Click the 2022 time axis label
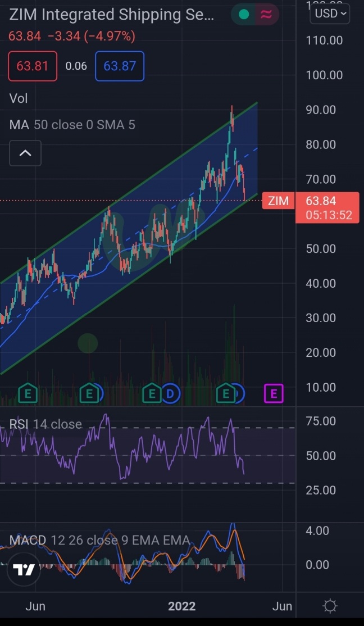The height and width of the screenshot is (626, 364). tap(181, 606)
